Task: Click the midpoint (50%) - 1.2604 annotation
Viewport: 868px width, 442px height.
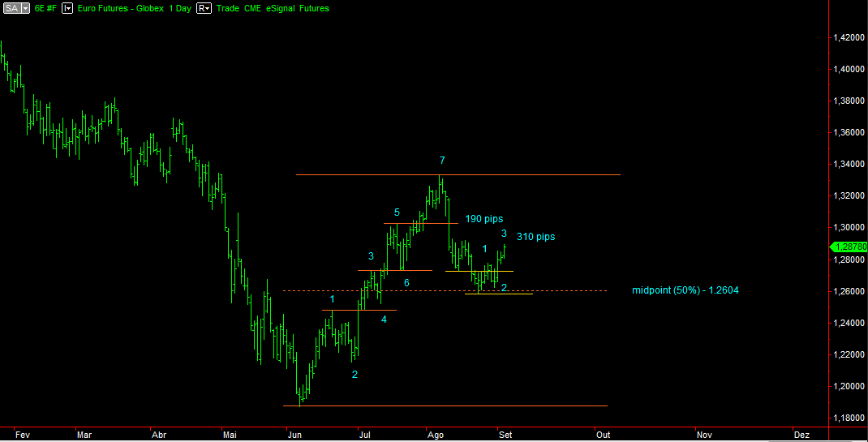Action: [x=685, y=290]
